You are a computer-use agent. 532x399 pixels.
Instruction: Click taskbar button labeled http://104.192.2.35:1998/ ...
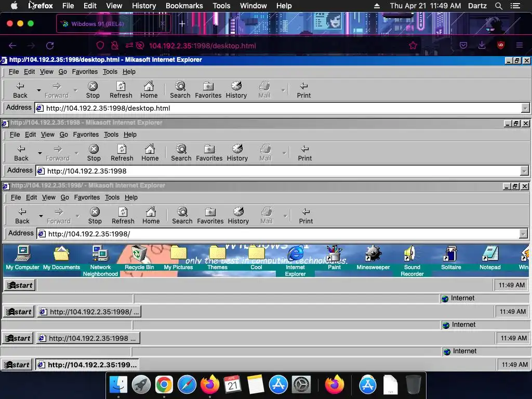(89, 312)
